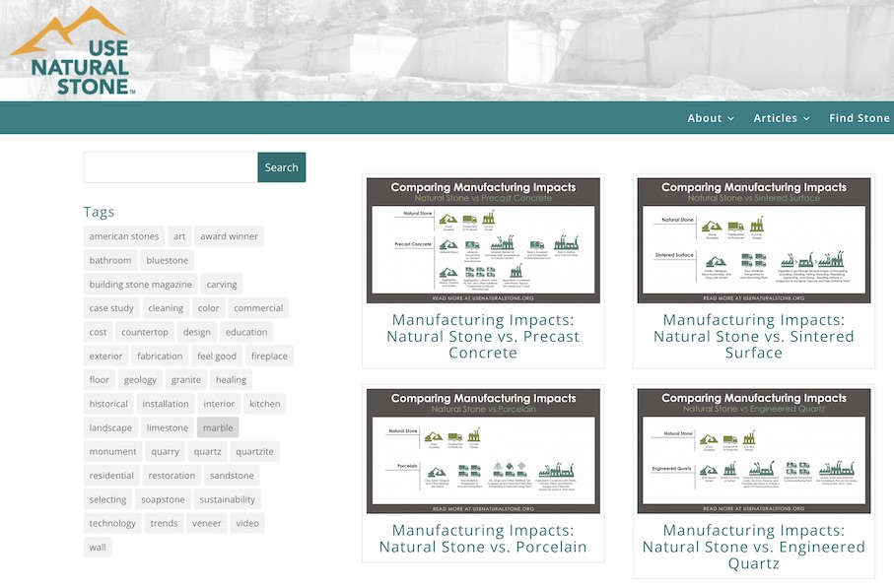
Task: Open the floor tag
Action: click(100, 380)
